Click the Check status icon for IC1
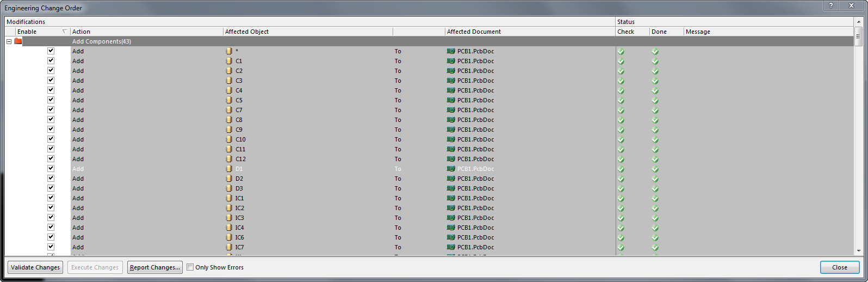 621,198
